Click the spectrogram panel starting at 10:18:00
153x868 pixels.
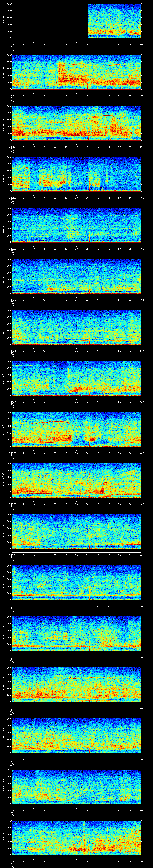click(x=77, y=481)
